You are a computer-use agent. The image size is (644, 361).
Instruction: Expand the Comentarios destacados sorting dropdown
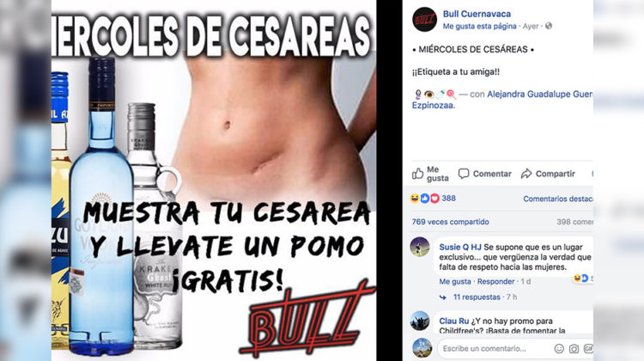coord(558,199)
